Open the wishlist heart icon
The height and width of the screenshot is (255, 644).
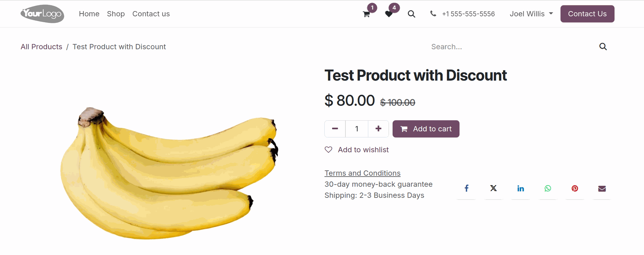(x=388, y=14)
